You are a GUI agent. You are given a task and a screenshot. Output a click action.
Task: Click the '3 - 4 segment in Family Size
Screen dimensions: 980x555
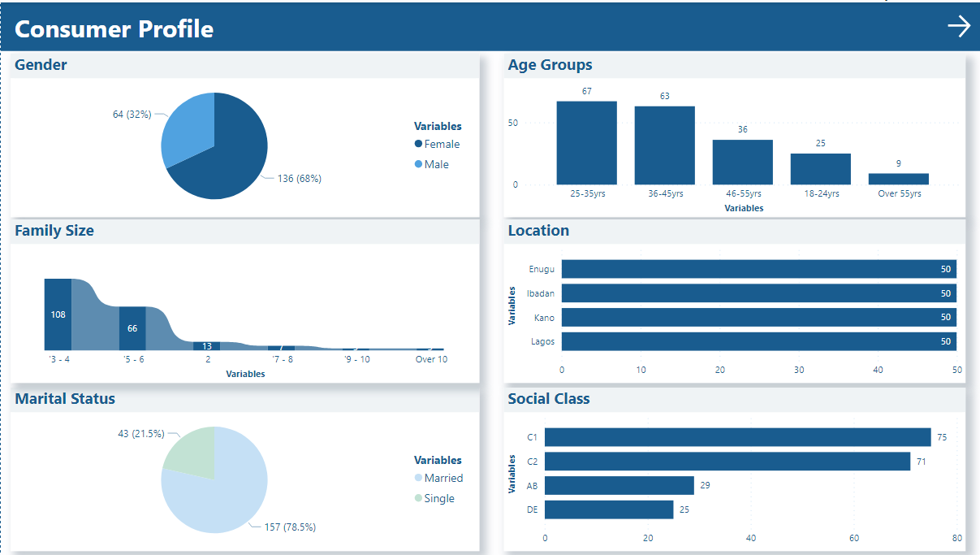point(57,315)
